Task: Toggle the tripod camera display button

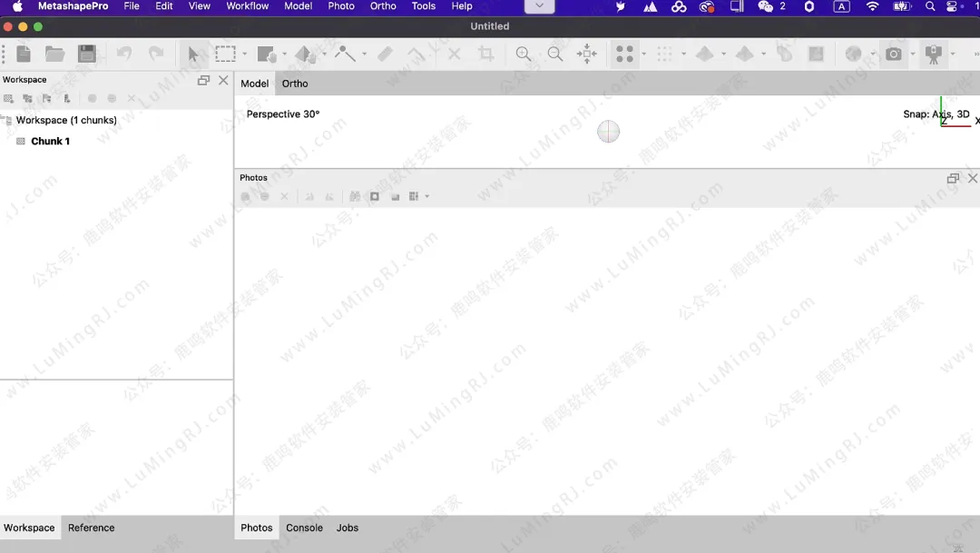Action: pos(933,54)
